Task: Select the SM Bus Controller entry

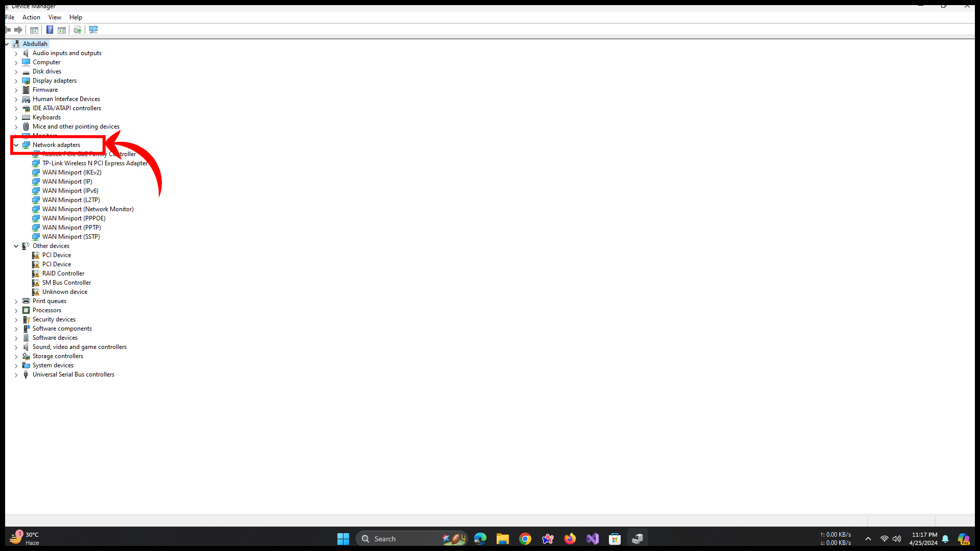Action: point(66,283)
